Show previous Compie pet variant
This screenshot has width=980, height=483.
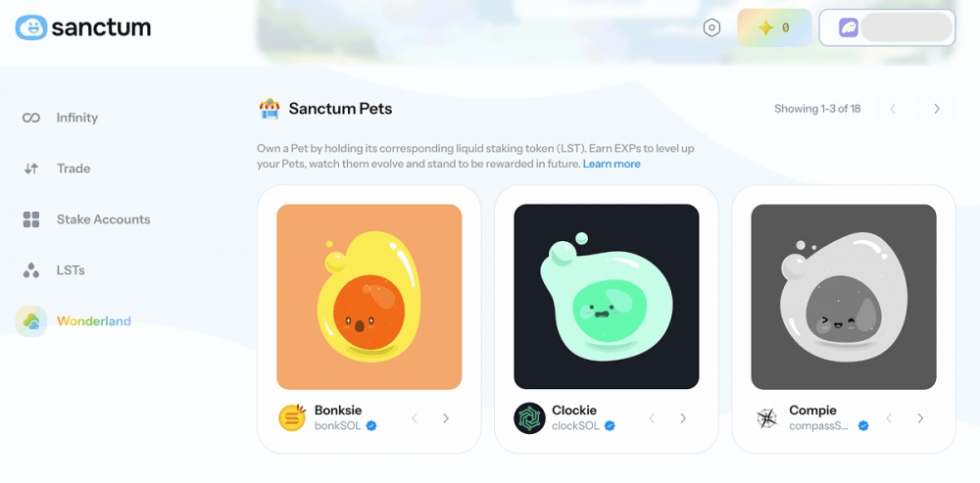(x=889, y=418)
